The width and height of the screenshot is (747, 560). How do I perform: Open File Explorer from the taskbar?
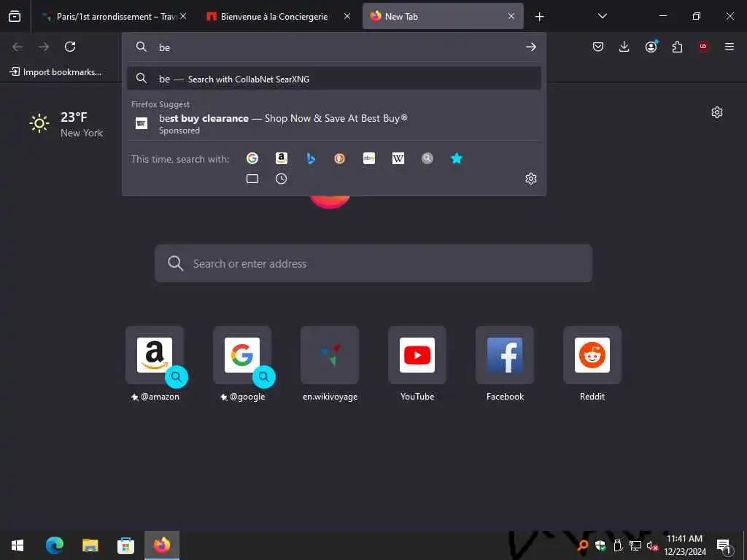point(90,545)
